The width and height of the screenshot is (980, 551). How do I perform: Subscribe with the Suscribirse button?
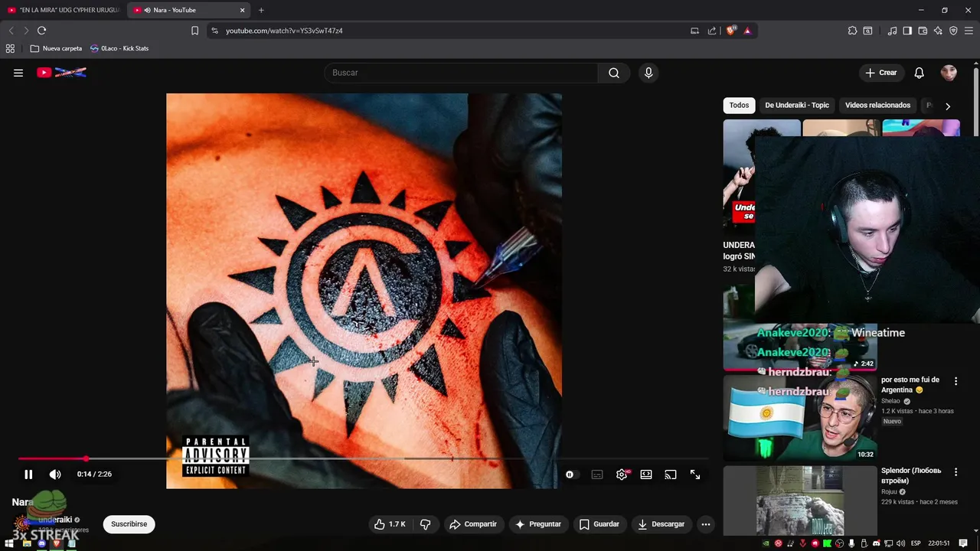click(x=129, y=524)
